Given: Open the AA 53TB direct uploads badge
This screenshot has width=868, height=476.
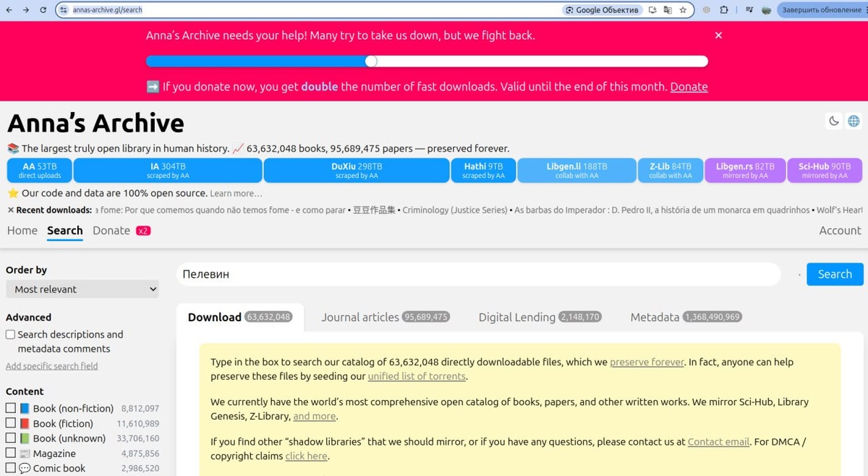Looking at the screenshot, I should tap(39, 171).
